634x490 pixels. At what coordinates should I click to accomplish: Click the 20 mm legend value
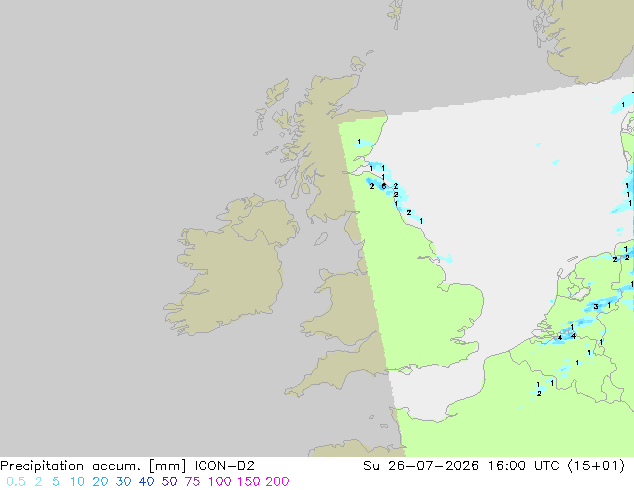100,482
